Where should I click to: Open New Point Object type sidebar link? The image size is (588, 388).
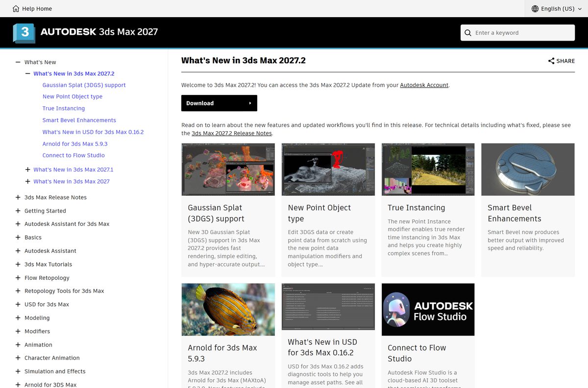pos(73,97)
